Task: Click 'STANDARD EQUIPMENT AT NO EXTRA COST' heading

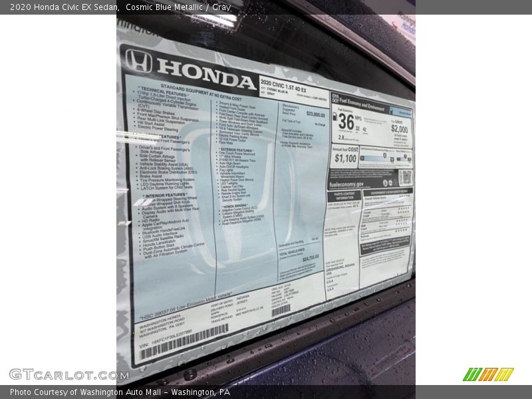Action: pos(201,92)
